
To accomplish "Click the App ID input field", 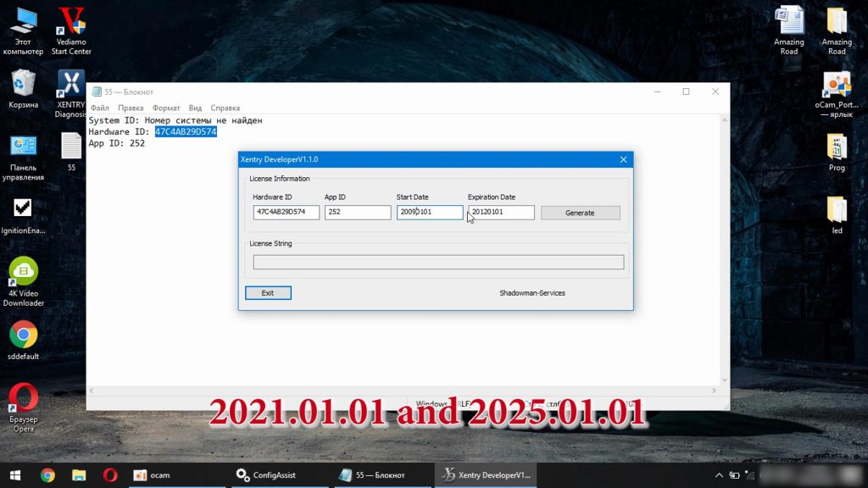I will pyautogui.click(x=358, y=213).
